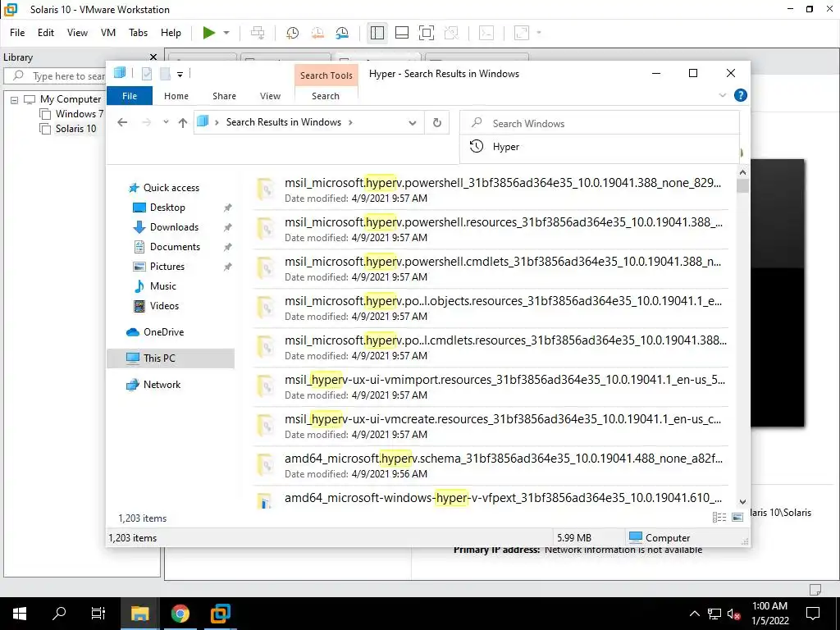Switch to the Home ribbon tab
The width and height of the screenshot is (840, 630).
(176, 96)
